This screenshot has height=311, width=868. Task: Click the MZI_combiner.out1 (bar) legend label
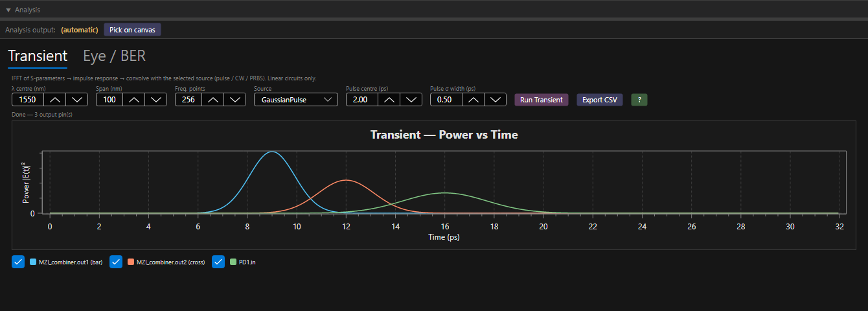71,262
